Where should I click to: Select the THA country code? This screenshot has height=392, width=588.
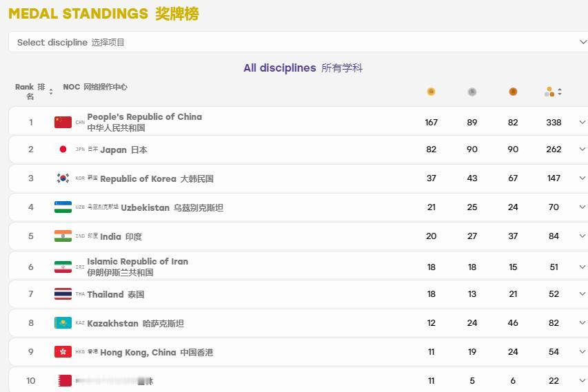click(x=80, y=293)
